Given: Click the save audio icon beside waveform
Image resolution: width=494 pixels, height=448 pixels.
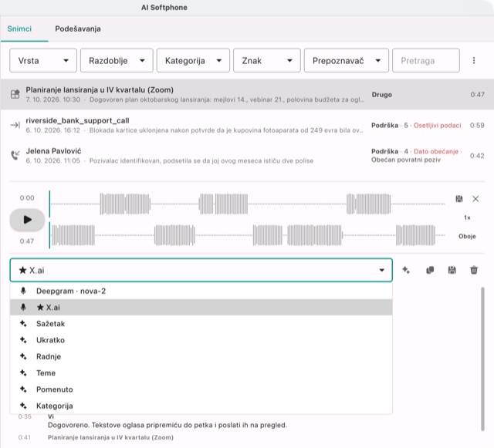Looking at the screenshot, I should [x=459, y=199].
